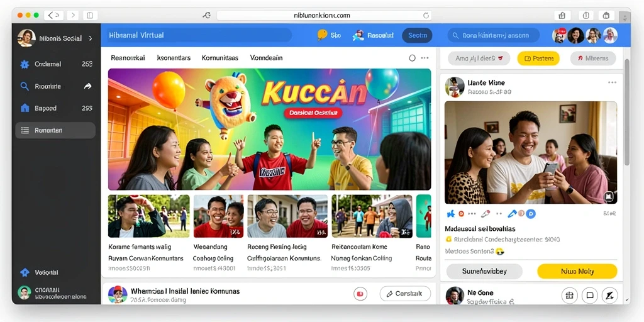Screen dimensions: 644x322
Task: Click the red Doraloet Oselilua banner button
Action: point(313,113)
